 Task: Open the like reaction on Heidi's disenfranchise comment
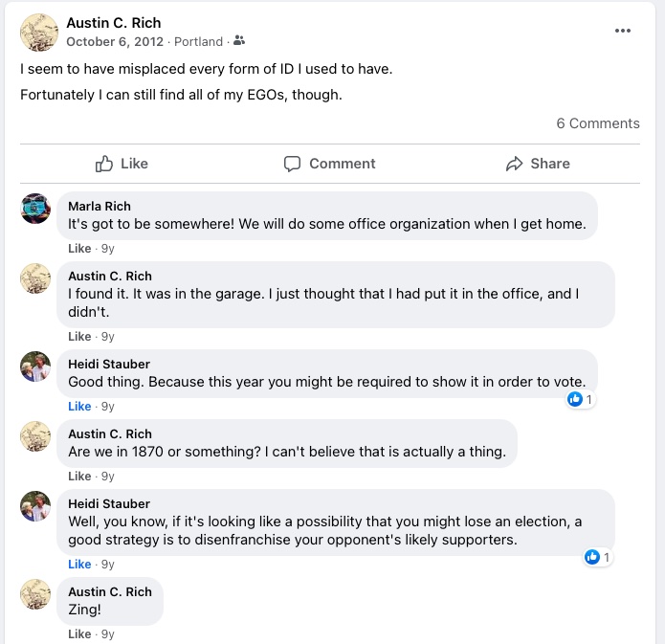(x=598, y=557)
